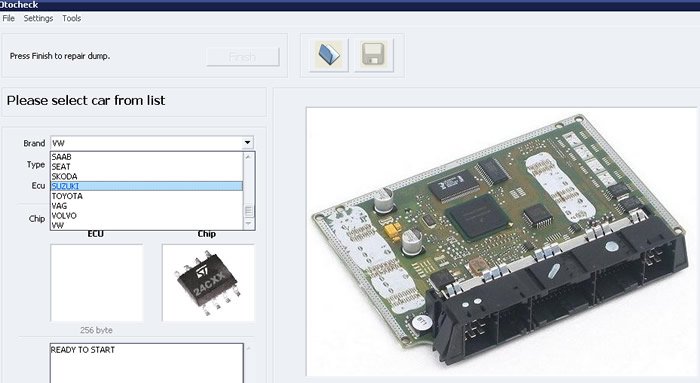Click the empty ECU image box
Image resolution: width=700 pixels, height=383 pixels.
96,282
